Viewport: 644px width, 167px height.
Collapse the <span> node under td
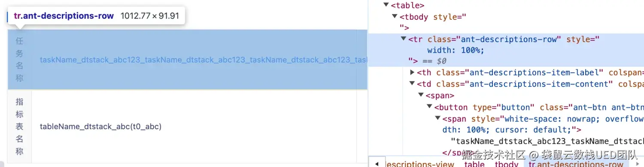tap(421, 95)
